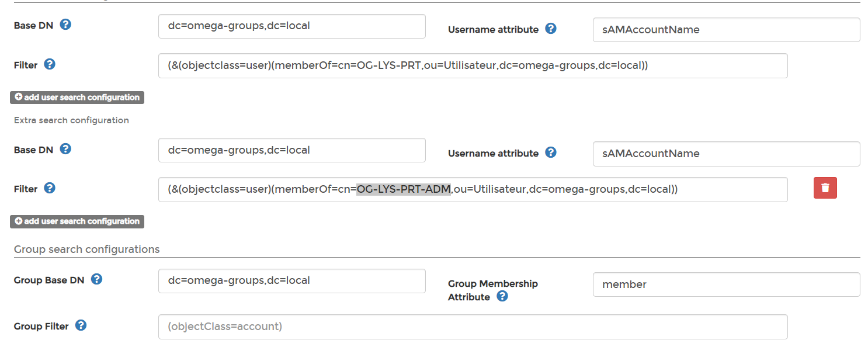The width and height of the screenshot is (868, 347).
Task: Select the sAMAccountName username attribute field
Action: [x=726, y=29]
